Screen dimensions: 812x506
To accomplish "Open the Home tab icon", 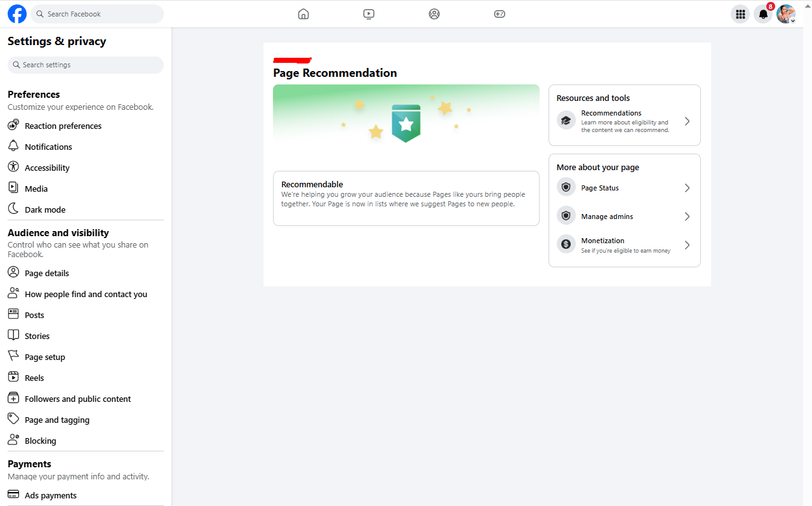I will tap(303, 14).
